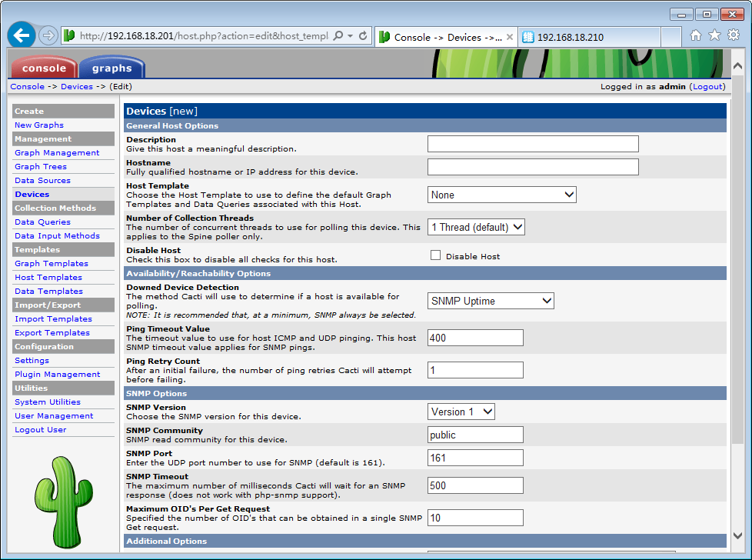Image resolution: width=752 pixels, height=560 pixels.
Task: Open Export Templates in sidebar
Action: click(52, 332)
